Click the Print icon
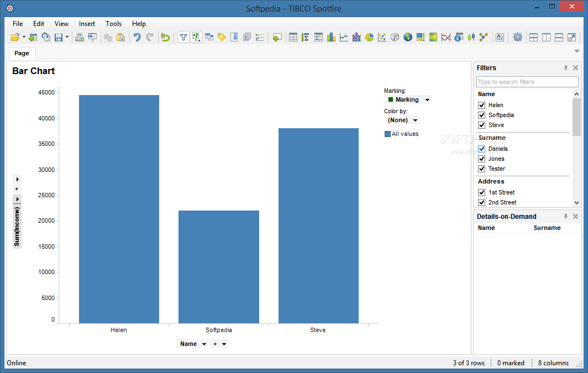The height and width of the screenshot is (373, 588). (x=80, y=37)
